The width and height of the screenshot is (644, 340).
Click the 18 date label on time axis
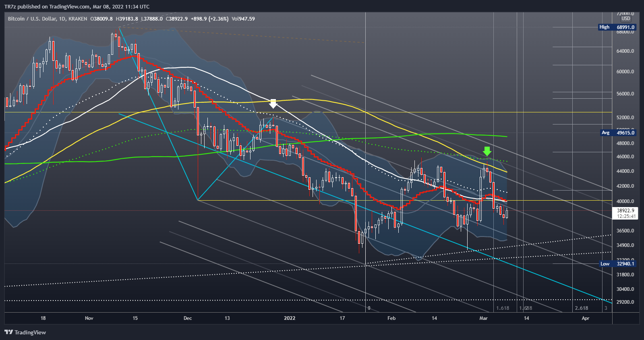[x=43, y=318]
